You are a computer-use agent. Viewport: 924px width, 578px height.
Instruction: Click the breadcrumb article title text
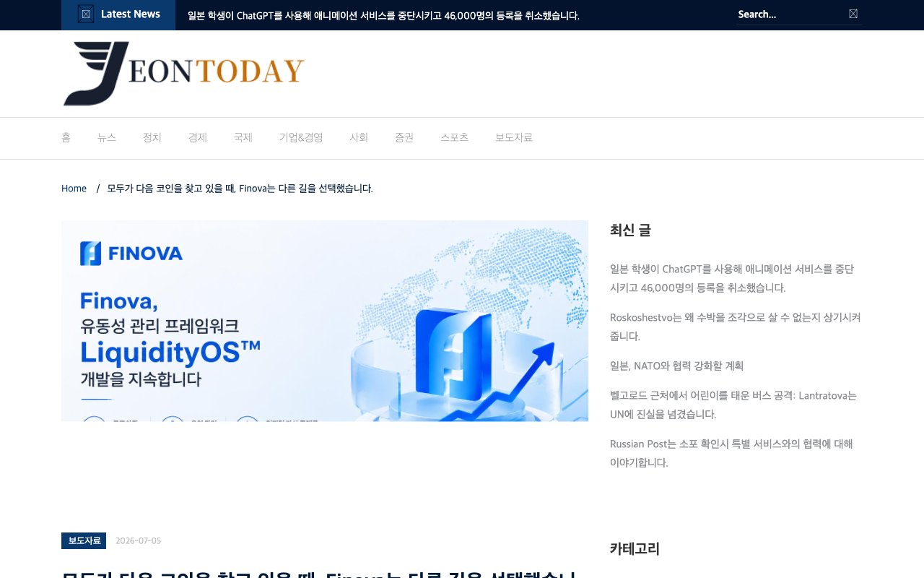click(240, 189)
